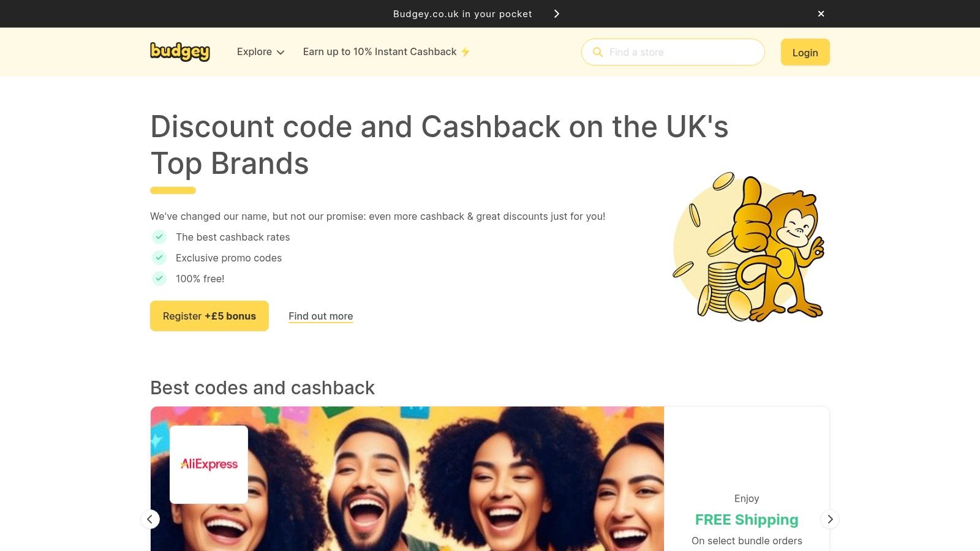Image resolution: width=980 pixels, height=551 pixels.
Task: Click the Explore chevron arrow
Action: pyautogui.click(x=281, y=53)
